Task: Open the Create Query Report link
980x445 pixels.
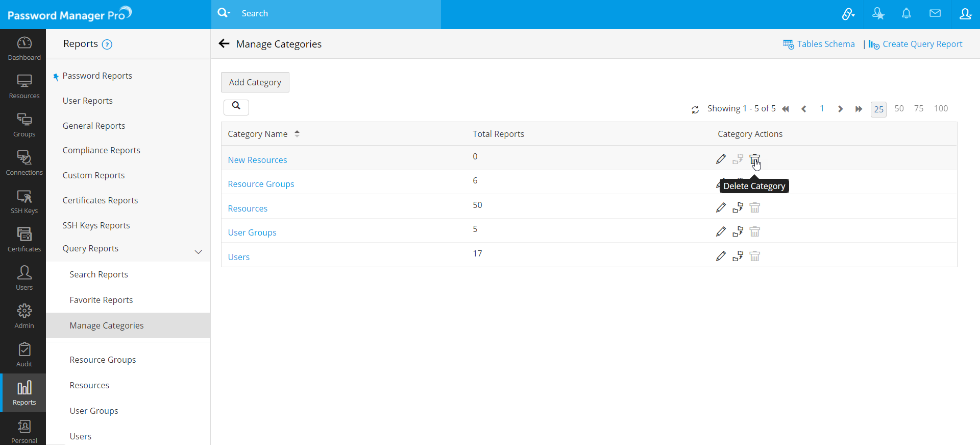Action: [922, 44]
